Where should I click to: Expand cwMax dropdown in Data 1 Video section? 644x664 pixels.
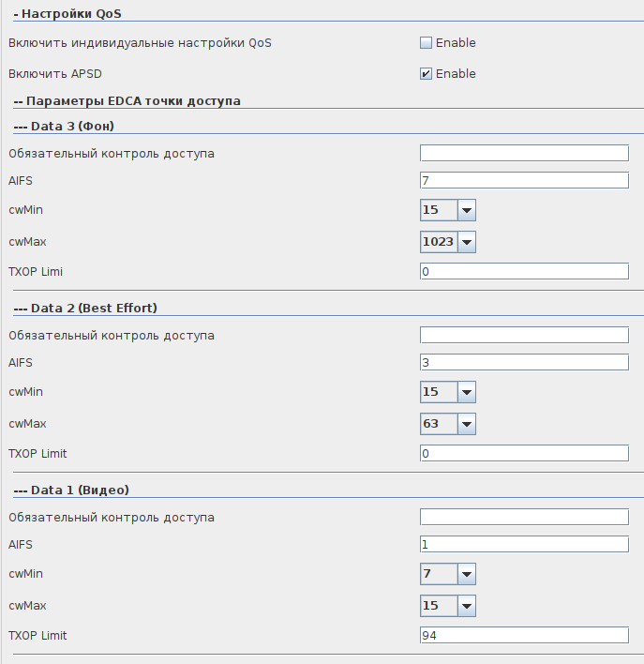coord(448,606)
